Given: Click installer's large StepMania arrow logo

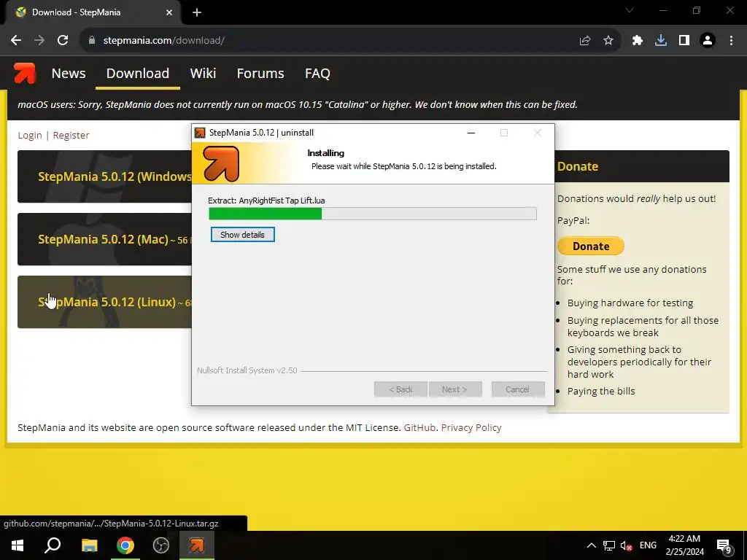Looking at the screenshot, I should pos(221,164).
